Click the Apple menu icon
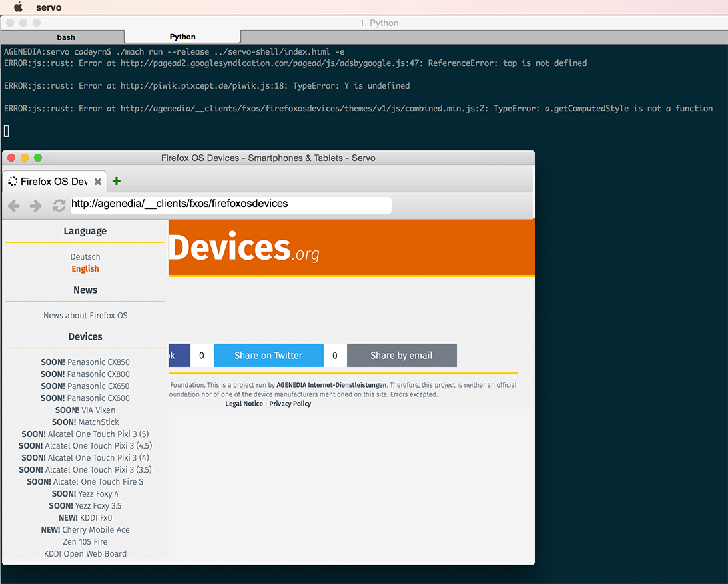Screen dimensions: 728x584 click(x=18, y=7)
